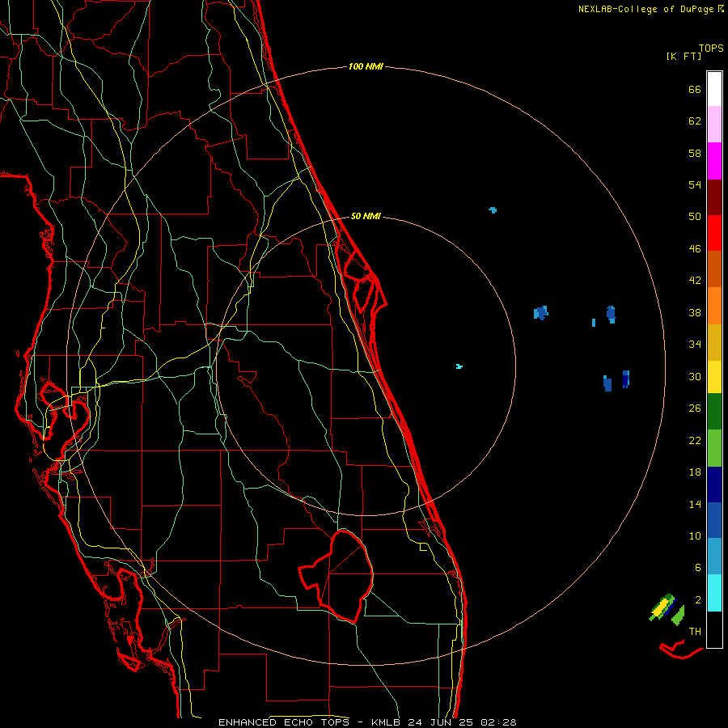Pick the cyan 2 kft legend swatch
728x728 pixels.
(x=714, y=593)
